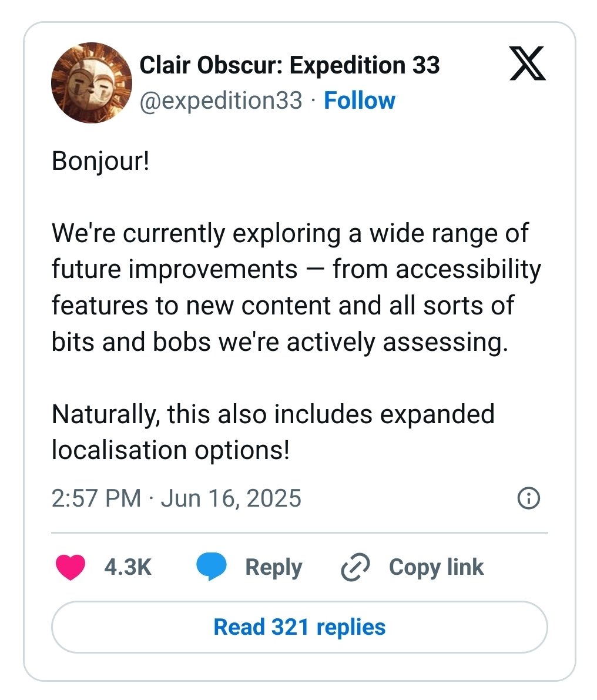Open Clair Obscur: Expedition 33 profile name
The width and height of the screenshot is (597, 700).
pos(290,65)
